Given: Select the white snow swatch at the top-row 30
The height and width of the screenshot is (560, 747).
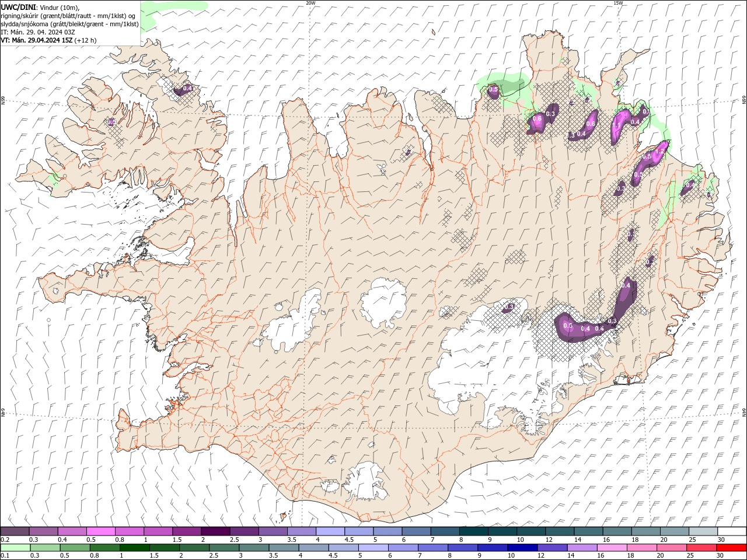Looking at the screenshot, I should 732,531.
